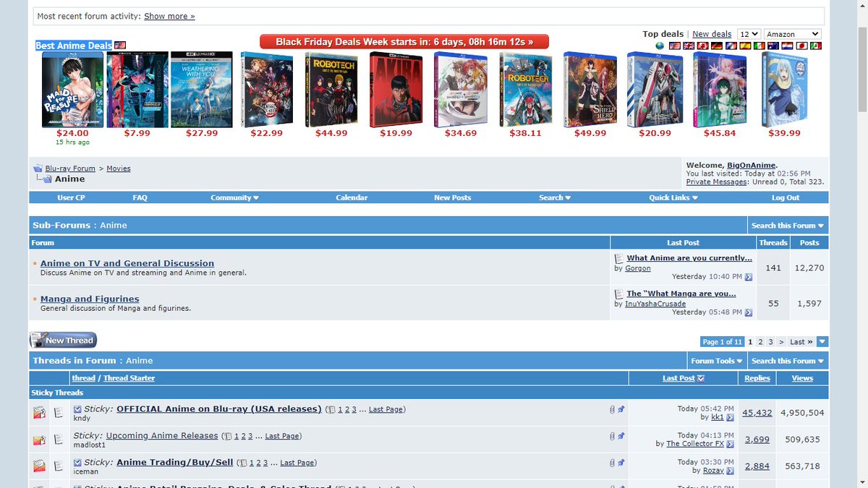This screenshot has width=868, height=488.
Task: Select the Canada flag in Top deals
Action: point(702,46)
